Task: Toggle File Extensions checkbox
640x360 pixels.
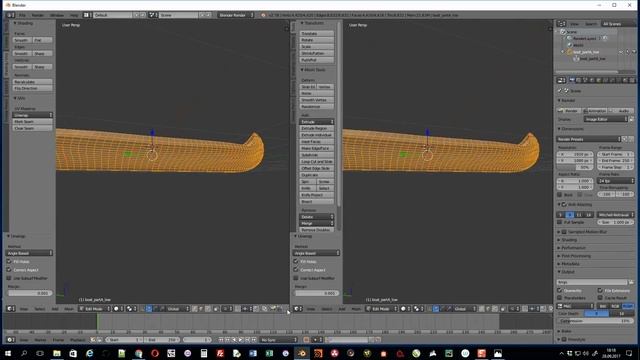Action: 600,290
